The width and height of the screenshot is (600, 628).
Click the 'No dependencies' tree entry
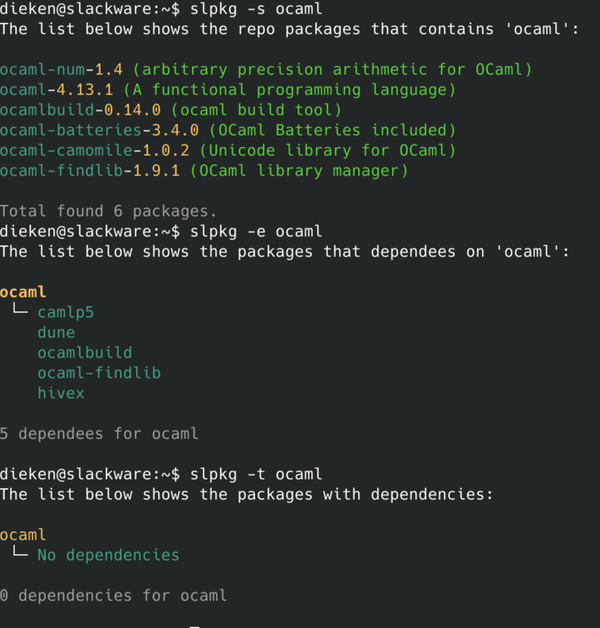(x=108, y=554)
